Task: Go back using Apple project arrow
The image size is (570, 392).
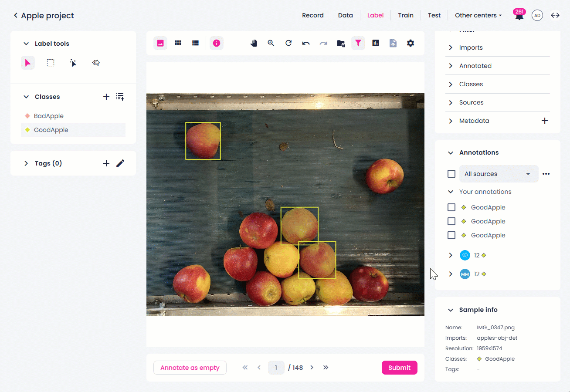Action: click(x=16, y=16)
